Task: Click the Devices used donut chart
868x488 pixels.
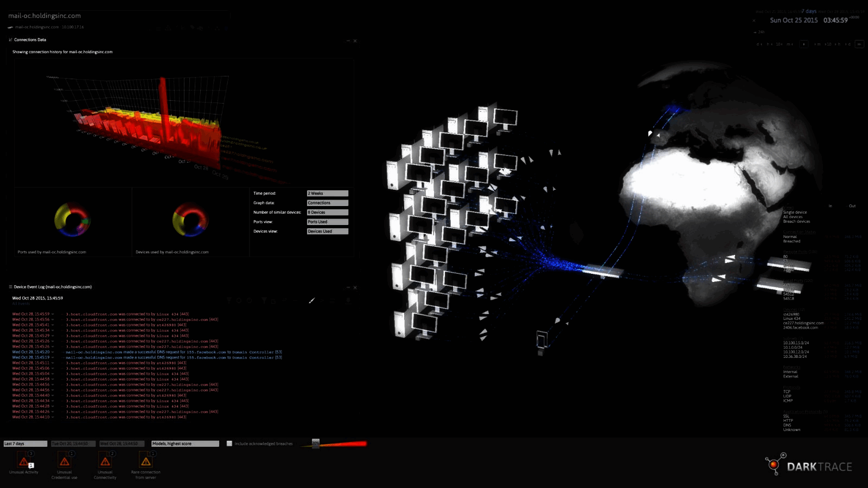Action: coord(190,220)
